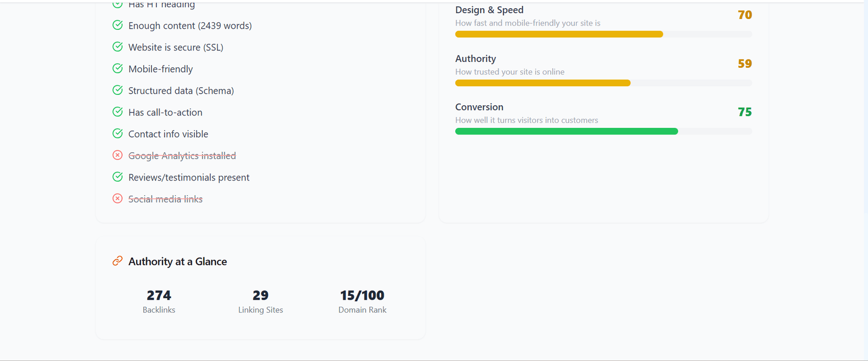Screen dimensions: 868x361
Task: Click the red X beside Google Analytics installed
Action: tap(118, 155)
